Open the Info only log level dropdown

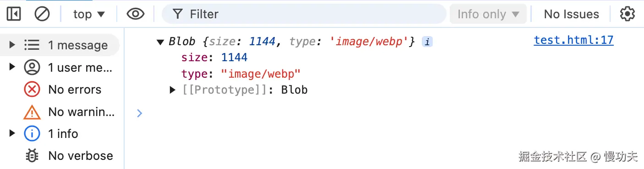pos(488,14)
